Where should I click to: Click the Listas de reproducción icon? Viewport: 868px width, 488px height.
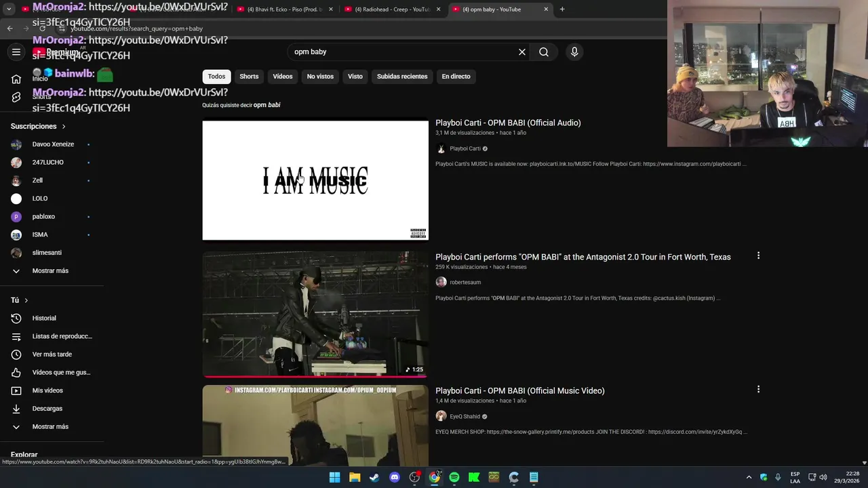[x=16, y=336]
